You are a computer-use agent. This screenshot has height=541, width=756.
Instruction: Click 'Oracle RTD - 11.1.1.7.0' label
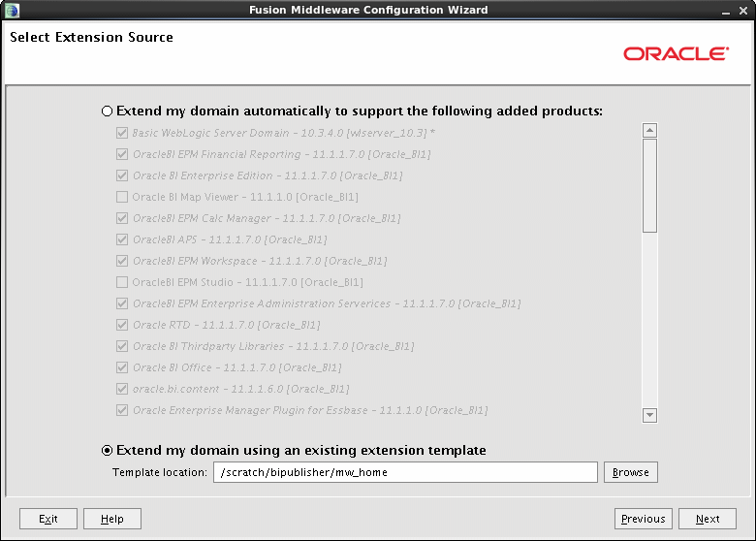pos(227,325)
